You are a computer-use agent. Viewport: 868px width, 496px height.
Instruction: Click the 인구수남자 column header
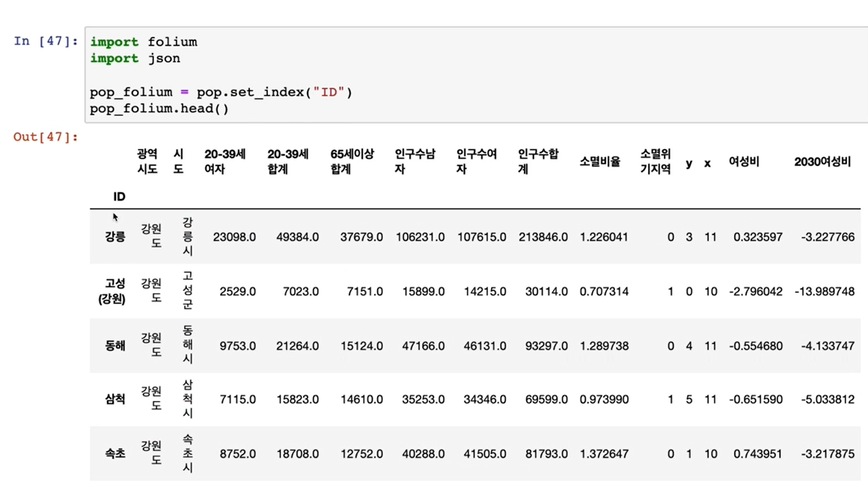pyautogui.click(x=415, y=161)
